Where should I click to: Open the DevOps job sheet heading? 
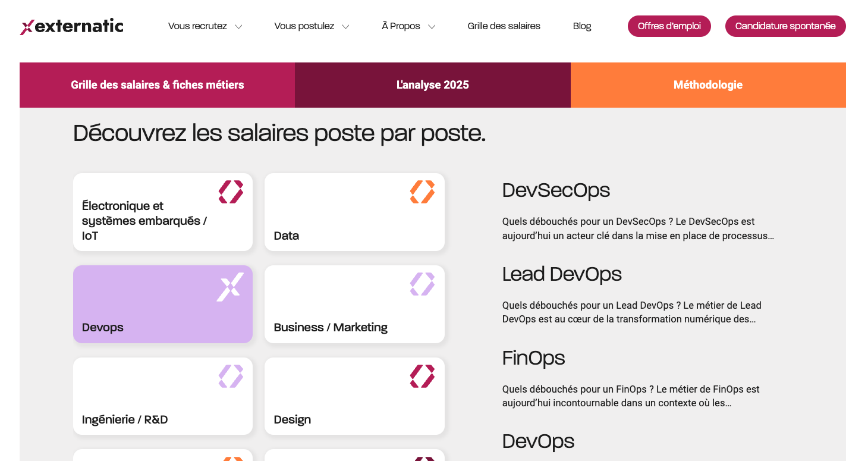pos(538,441)
